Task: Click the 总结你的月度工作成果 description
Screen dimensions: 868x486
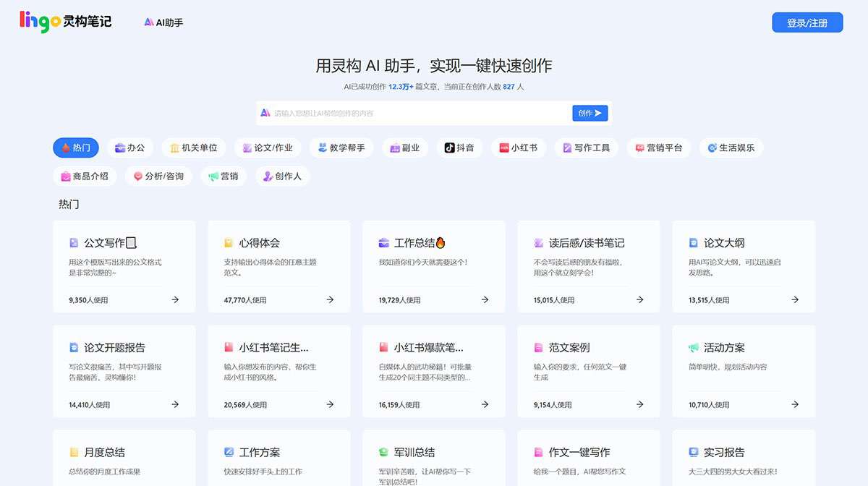Action: click(x=104, y=472)
